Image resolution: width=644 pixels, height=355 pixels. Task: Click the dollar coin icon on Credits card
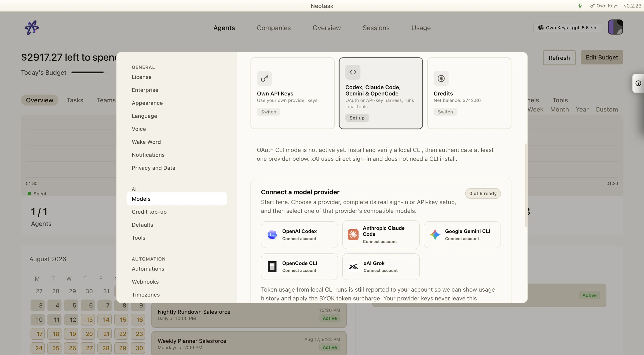[441, 78]
